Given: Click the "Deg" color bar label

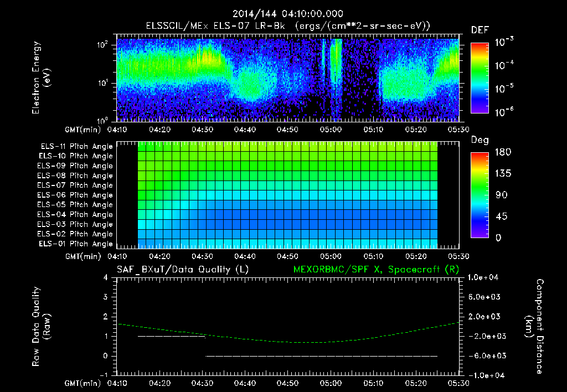Looking at the screenshot, I should coord(480,140).
